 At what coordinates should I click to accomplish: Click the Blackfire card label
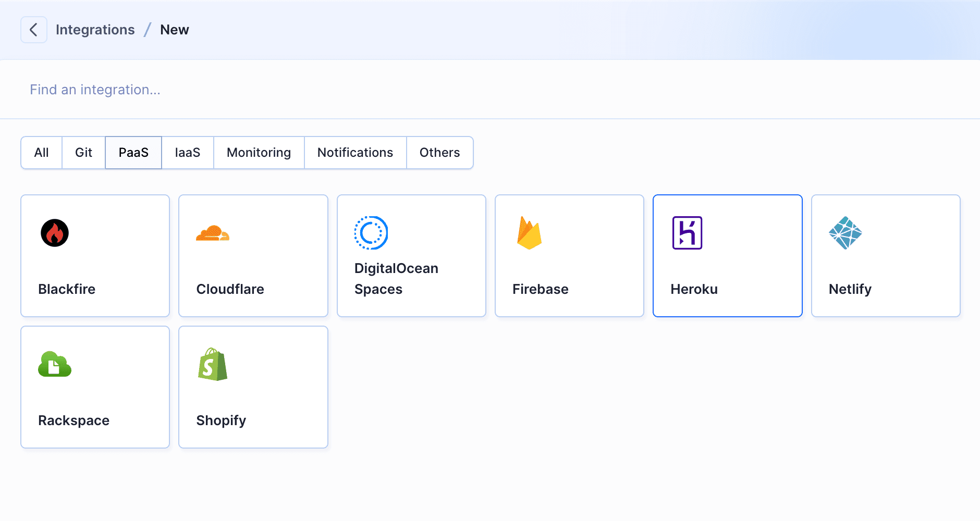(x=67, y=289)
